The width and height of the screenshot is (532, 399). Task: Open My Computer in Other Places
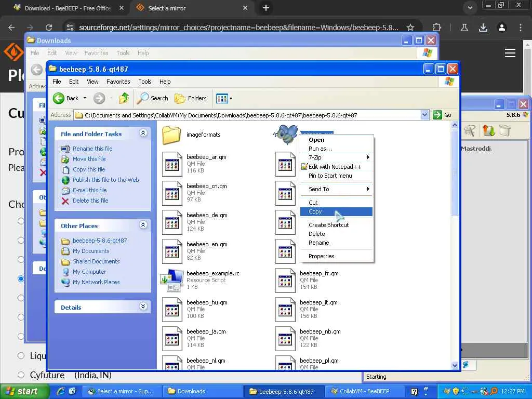(89, 272)
